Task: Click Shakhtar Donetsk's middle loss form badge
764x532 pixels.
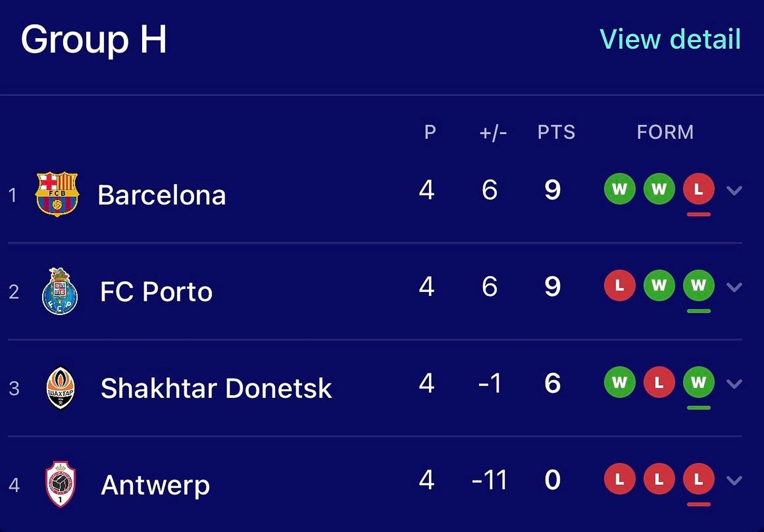Action: 659,382
